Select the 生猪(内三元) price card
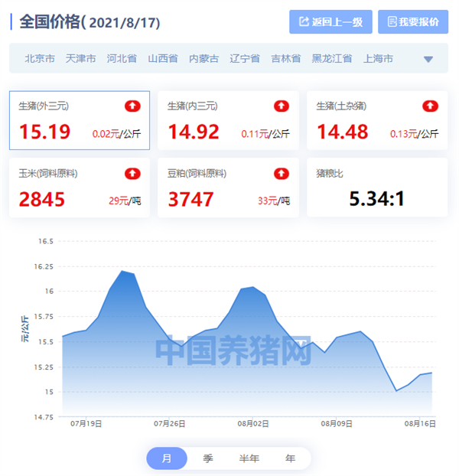The height and width of the screenshot is (476, 459). pyautogui.click(x=228, y=120)
